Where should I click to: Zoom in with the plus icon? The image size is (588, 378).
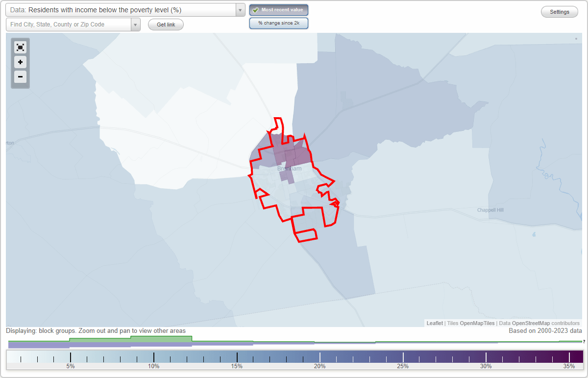click(20, 62)
